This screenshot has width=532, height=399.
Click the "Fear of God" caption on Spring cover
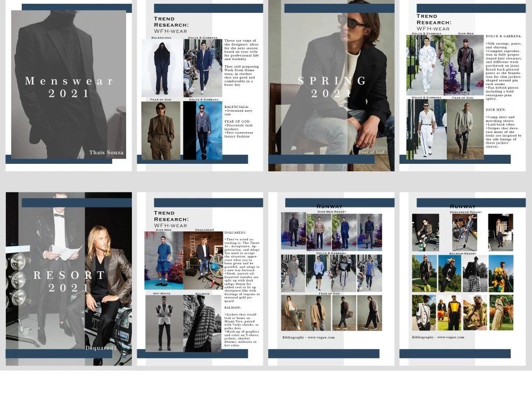pos(371,152)
